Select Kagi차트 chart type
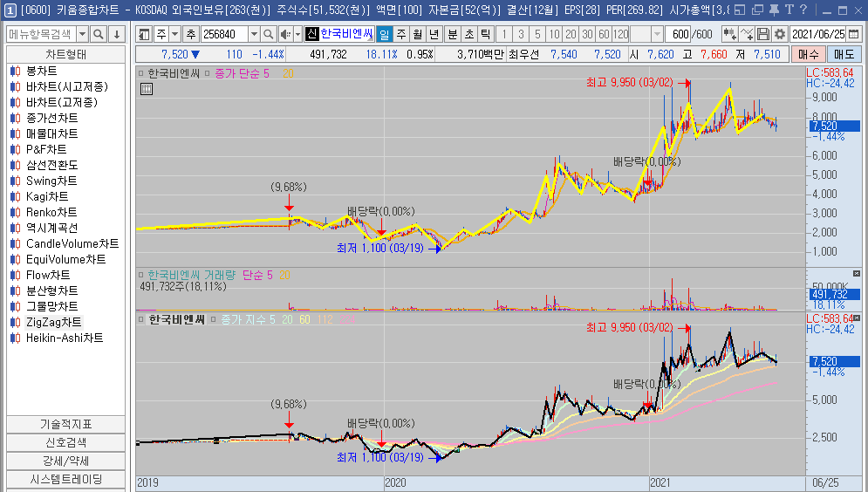The image size is (868, 492). coord(47,196)
